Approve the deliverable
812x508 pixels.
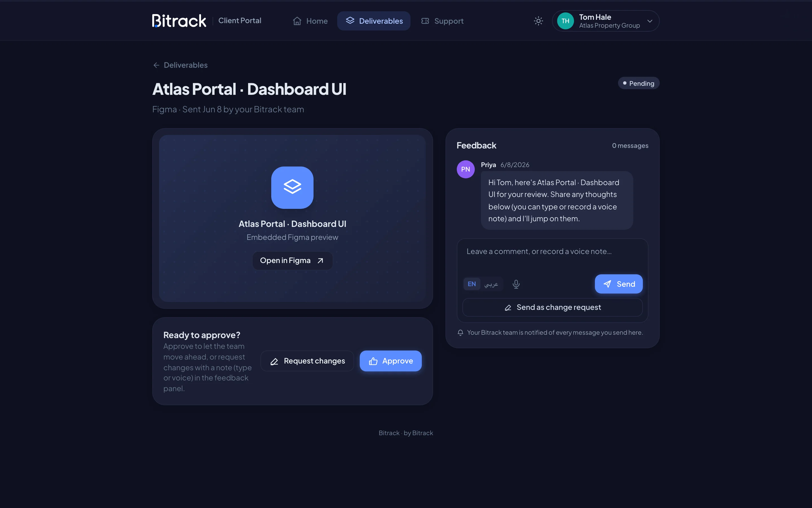coord(390,361)
